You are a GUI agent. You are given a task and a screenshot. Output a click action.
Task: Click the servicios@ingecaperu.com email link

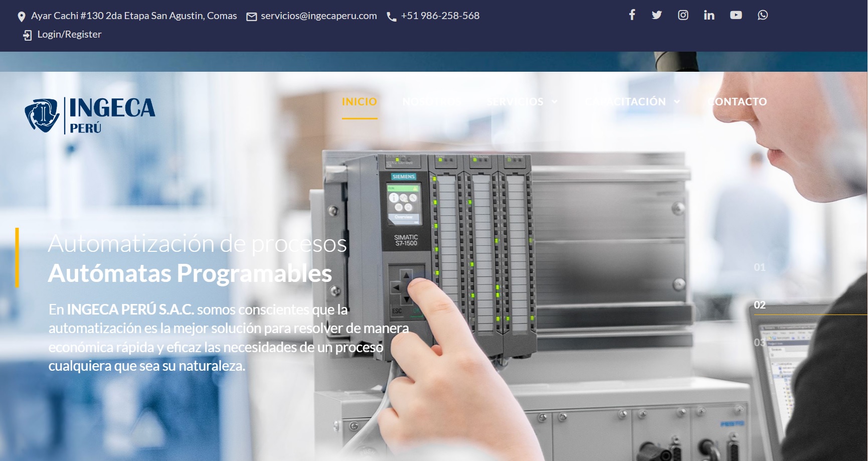[x=318, y=16]
